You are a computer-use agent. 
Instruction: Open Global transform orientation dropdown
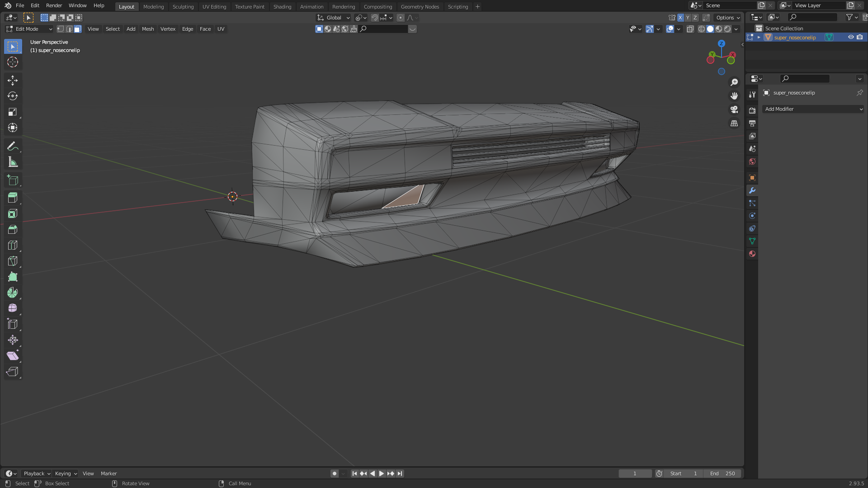pyautogui.click(x=333, y=18)
